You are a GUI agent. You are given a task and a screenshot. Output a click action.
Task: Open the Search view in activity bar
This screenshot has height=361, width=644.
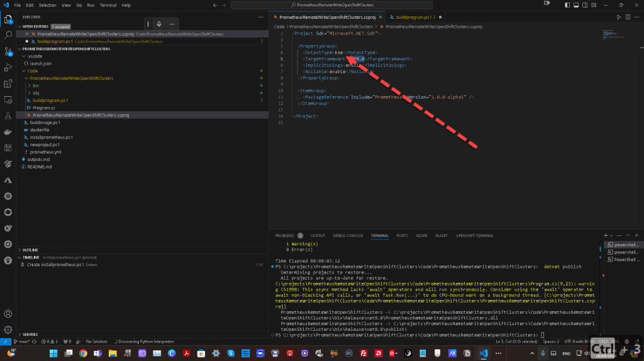click(8, 35)
